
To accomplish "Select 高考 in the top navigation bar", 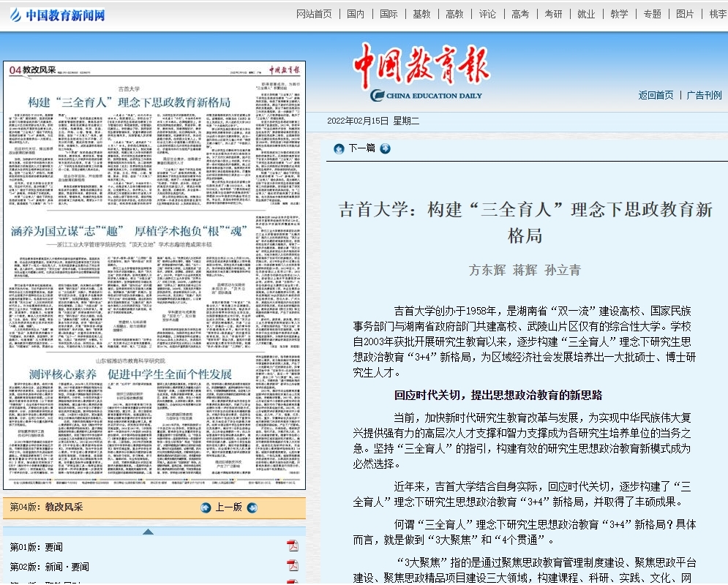I will (x=520, y=14).
